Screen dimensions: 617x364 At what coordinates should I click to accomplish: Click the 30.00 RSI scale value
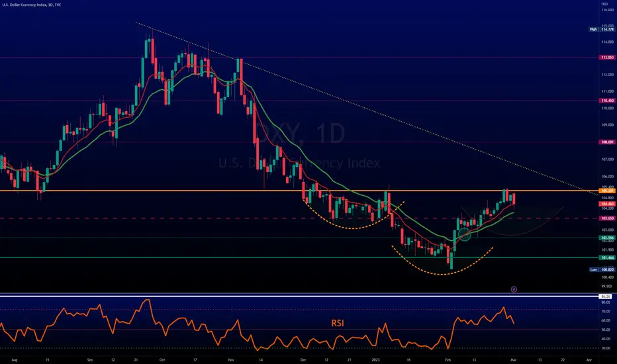[606, 348]
